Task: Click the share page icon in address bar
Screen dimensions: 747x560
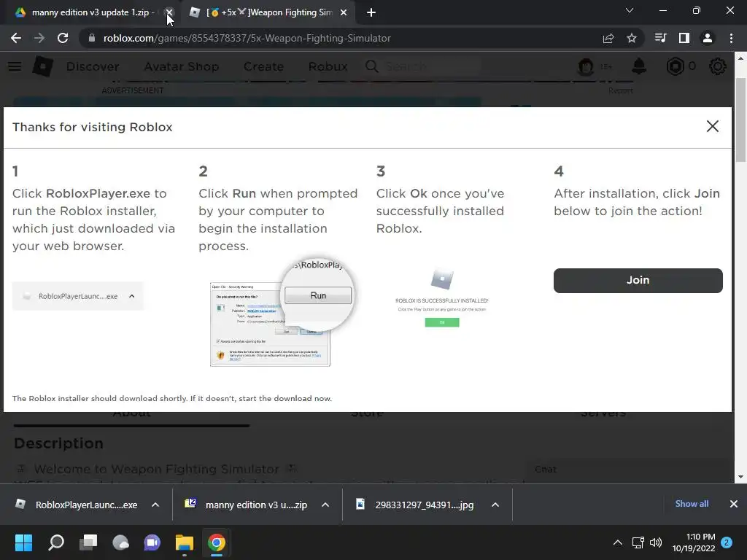Action: 608,38
